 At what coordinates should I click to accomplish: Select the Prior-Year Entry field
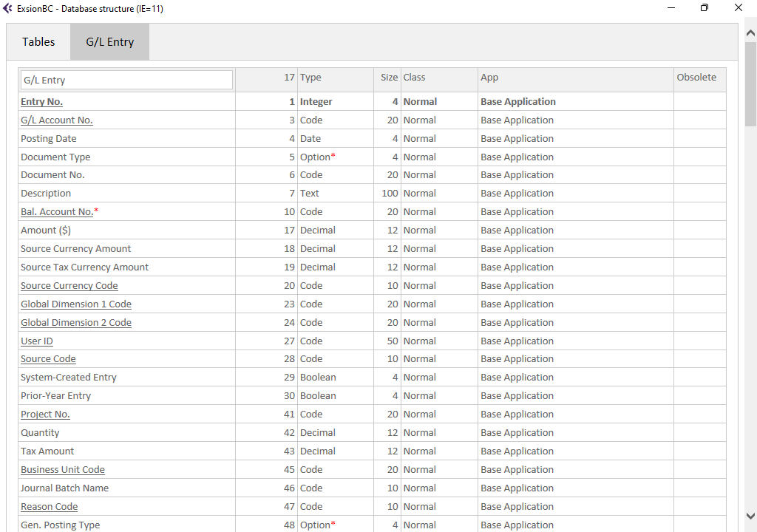pyautogui.click(x=55, y=395)
